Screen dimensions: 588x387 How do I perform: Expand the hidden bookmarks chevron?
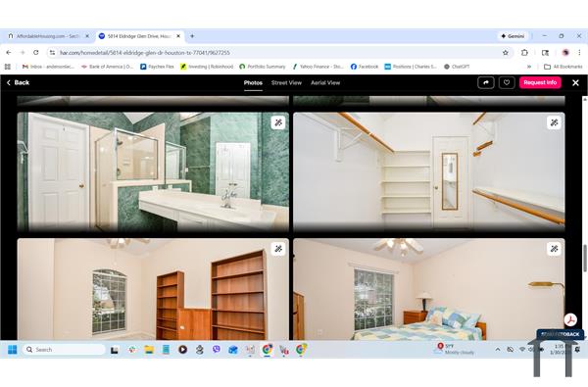point(529,67)
